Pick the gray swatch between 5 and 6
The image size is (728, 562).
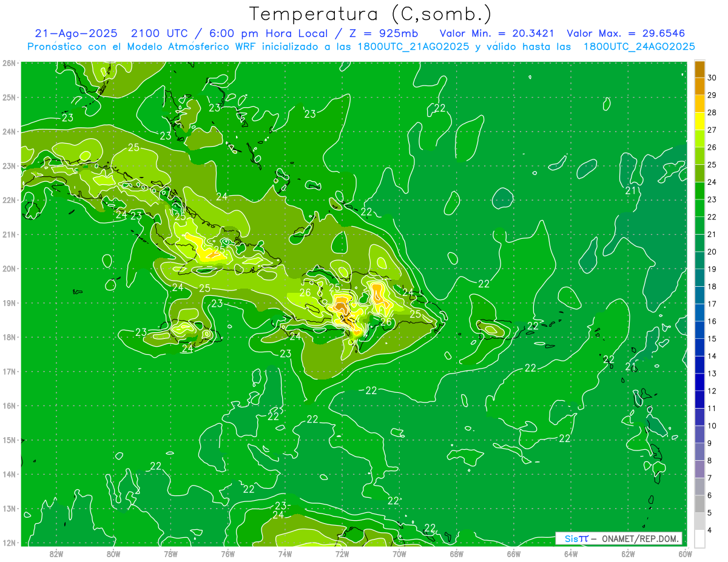[699, 504]
